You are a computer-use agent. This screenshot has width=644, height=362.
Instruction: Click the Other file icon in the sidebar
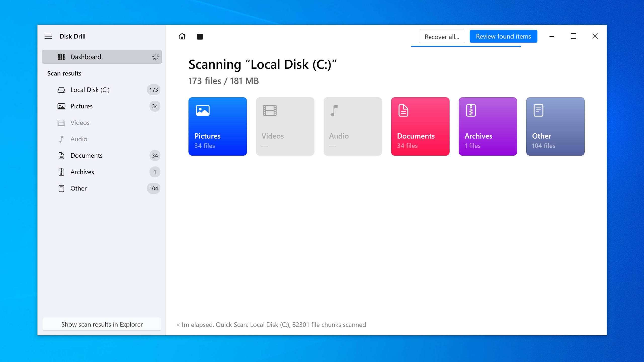[x=61, y=188]
